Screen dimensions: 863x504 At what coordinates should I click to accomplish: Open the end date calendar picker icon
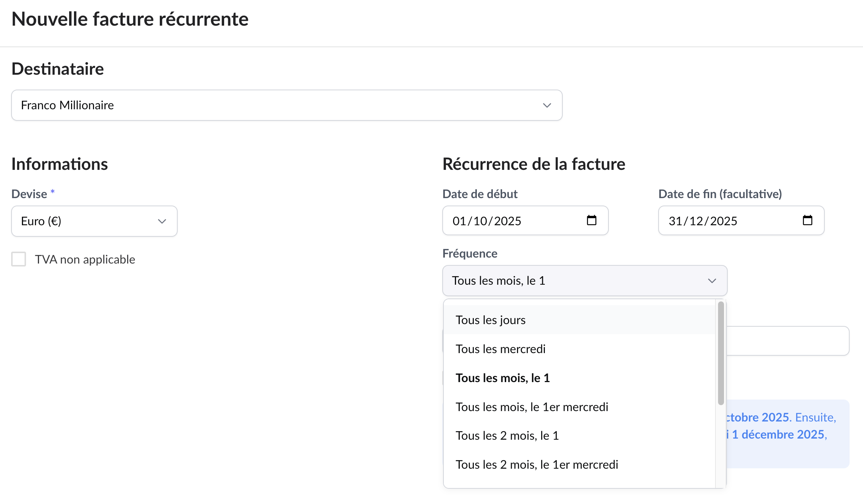[807, 220]
